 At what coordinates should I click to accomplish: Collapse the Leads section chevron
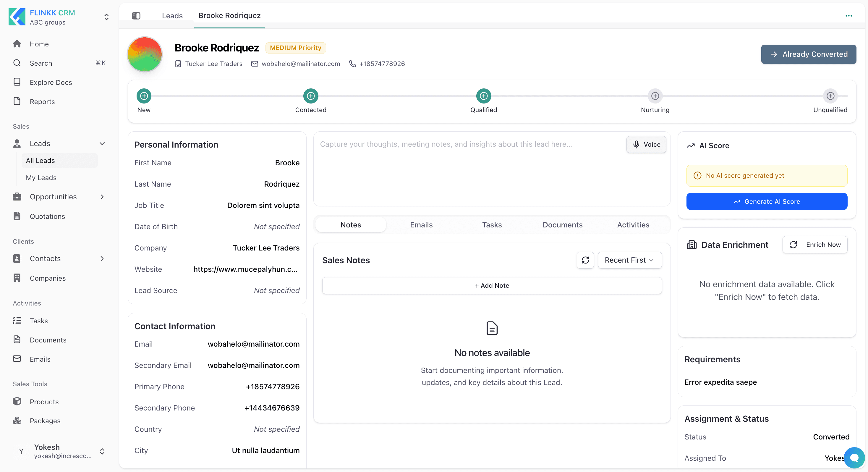[102, 144]
